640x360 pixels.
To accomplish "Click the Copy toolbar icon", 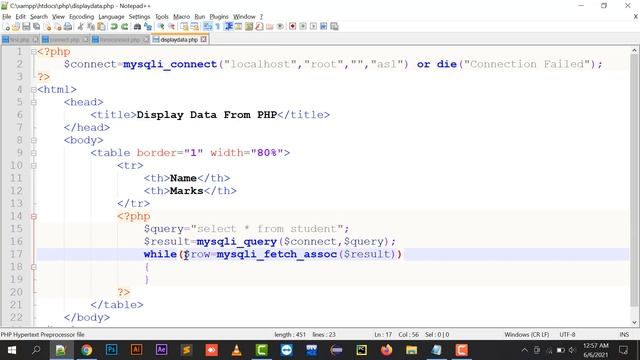I will 91,27.
